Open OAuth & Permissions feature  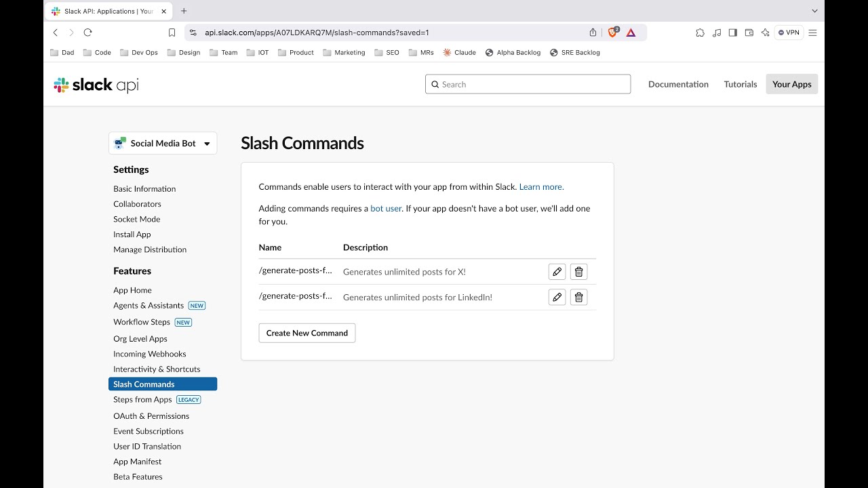click(151, 415)
